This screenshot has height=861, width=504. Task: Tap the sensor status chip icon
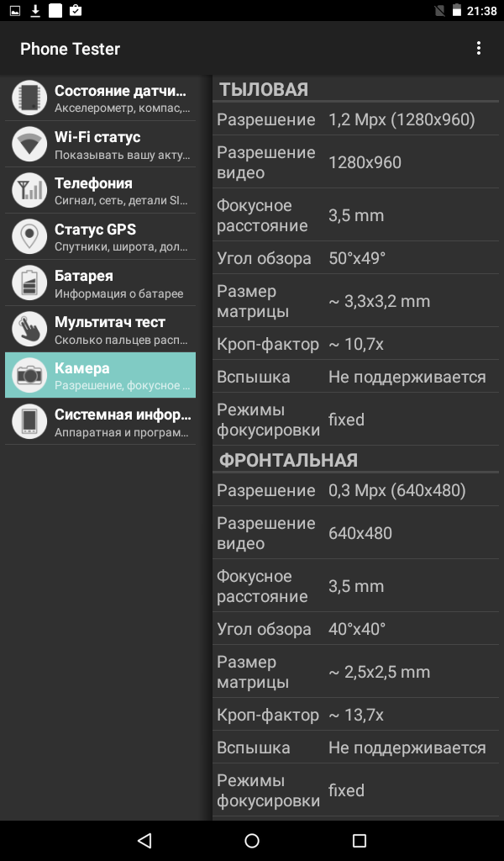coord(29,98)
